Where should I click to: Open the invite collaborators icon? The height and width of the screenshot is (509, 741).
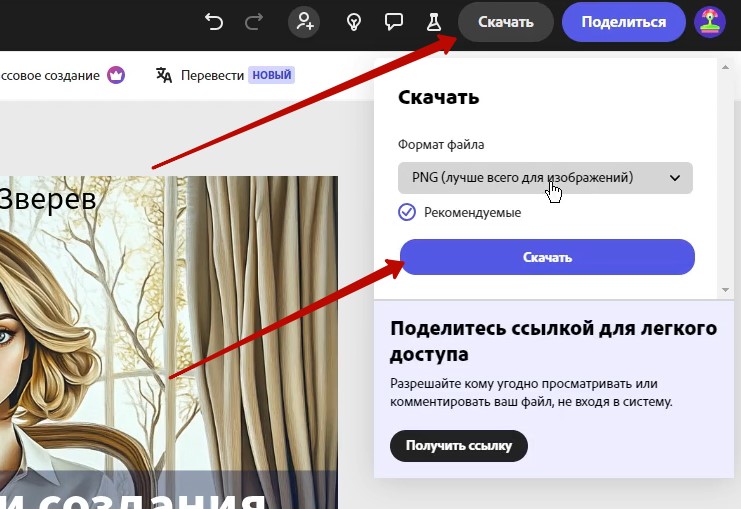(x=304, y=22)
